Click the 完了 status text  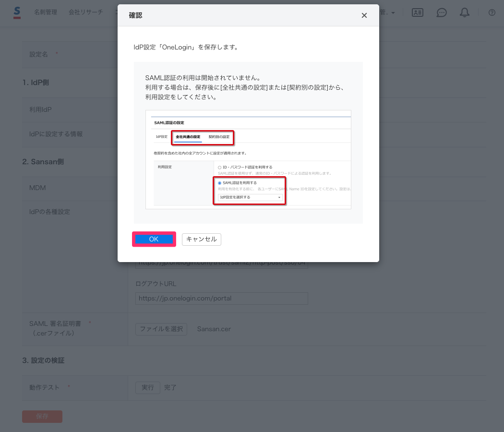(x=170, y=388)
